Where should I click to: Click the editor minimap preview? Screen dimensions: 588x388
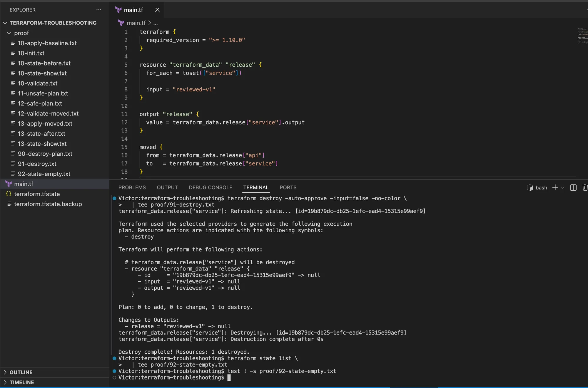(x=582, y=36)
